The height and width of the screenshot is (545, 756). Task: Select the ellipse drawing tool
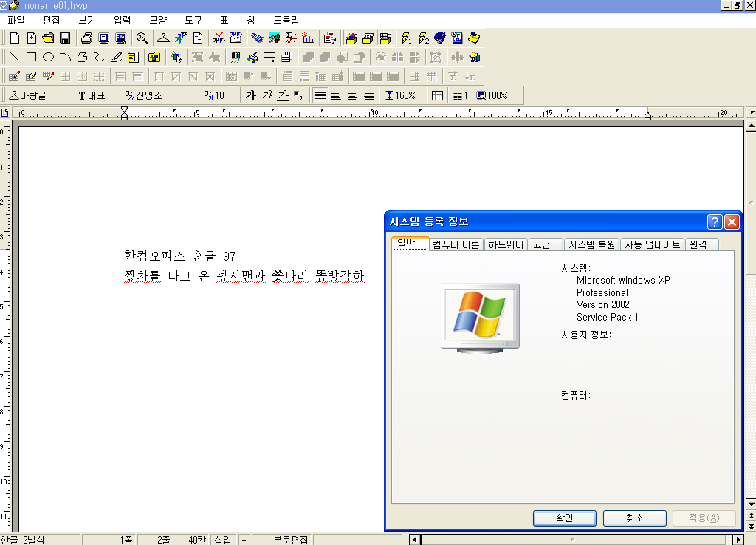click(x=47, y=57)
